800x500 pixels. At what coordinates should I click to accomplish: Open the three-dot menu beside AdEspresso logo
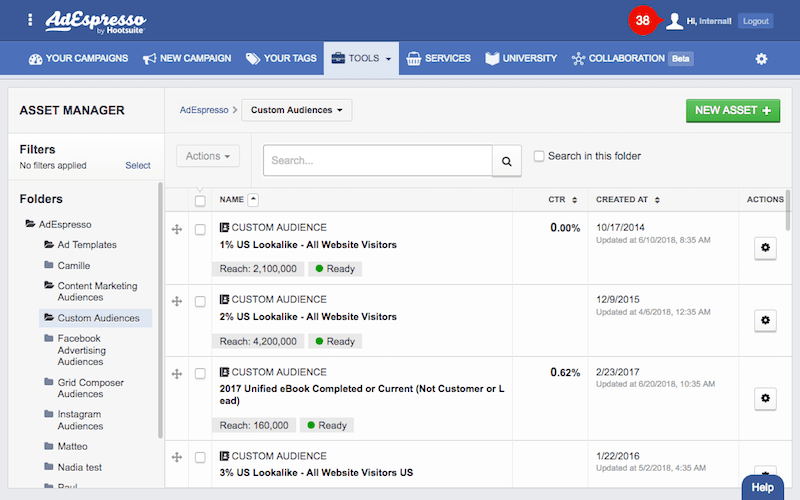pos(30,20)
